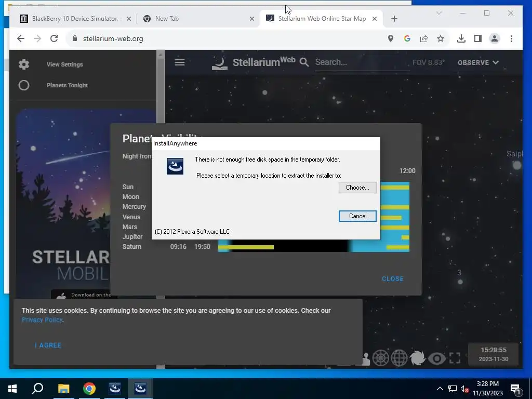
Task: Toggle the equatorial grid globe icon
Action: pyautogui.click(x=399, y=358)
